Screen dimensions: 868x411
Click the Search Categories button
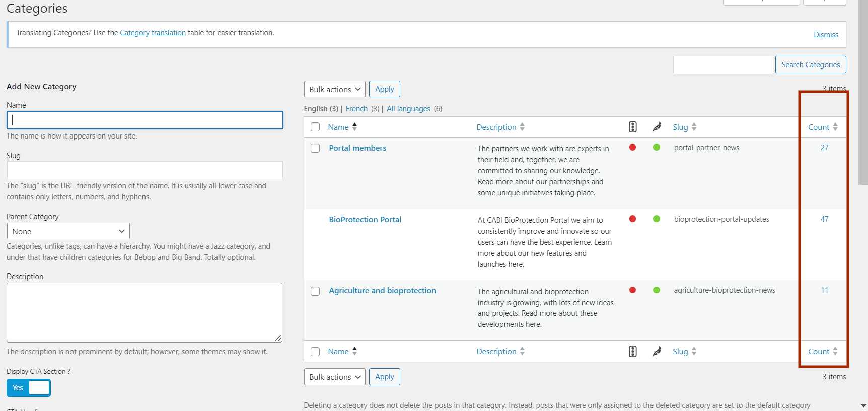[x=811, y=64]
